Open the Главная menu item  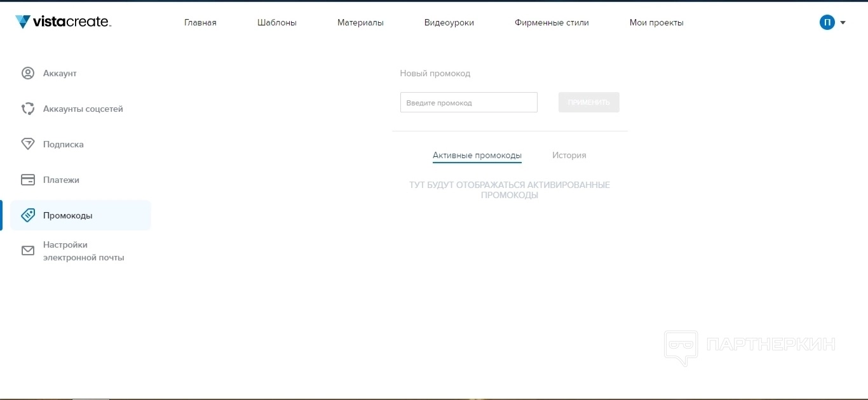coord(200,22)
